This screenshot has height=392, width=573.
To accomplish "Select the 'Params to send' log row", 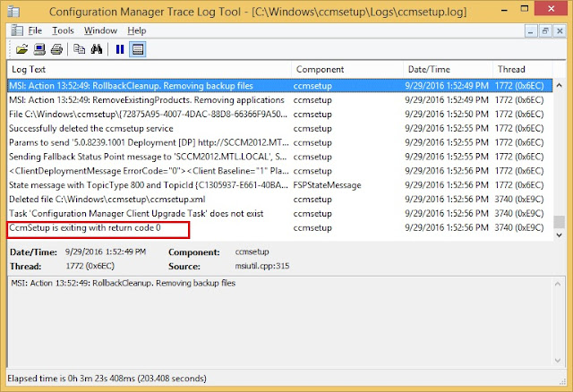I will tap(280, 143).
